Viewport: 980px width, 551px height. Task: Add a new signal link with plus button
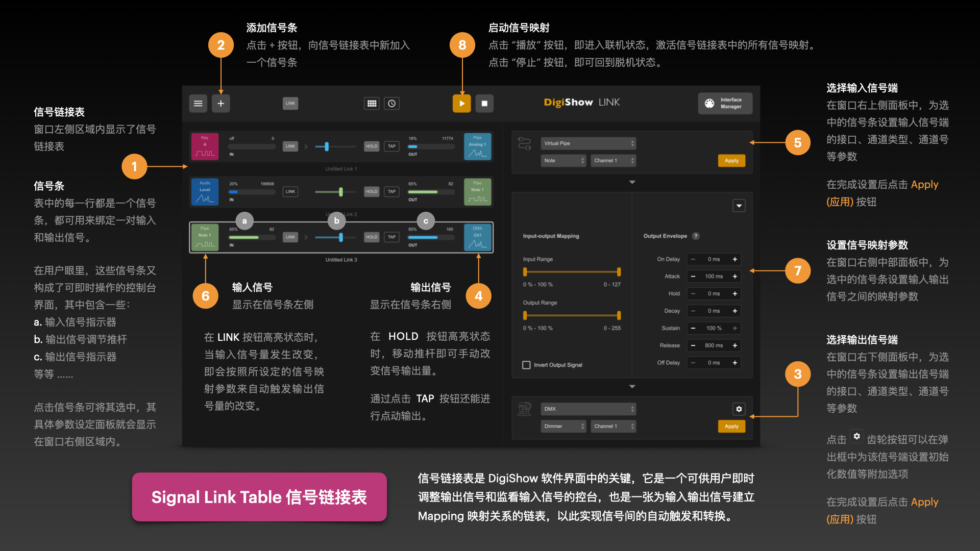coord(220,104)
